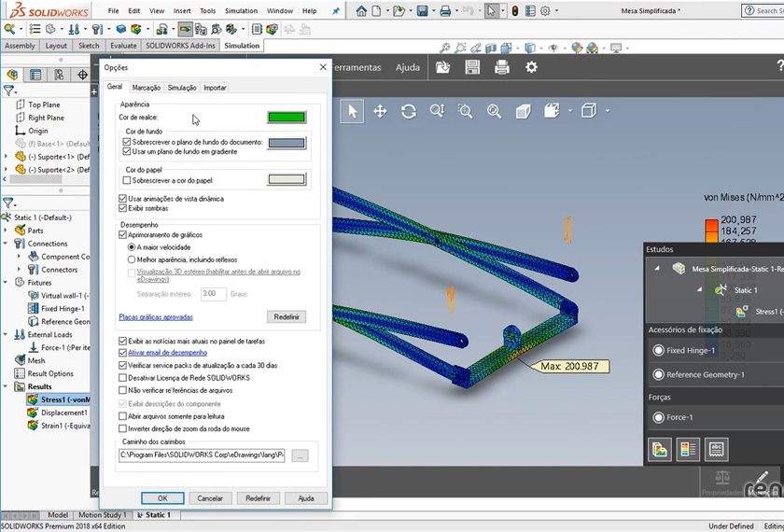Open 'Placas gráficas aprovadas' link
784x532 pixels.
point(156,317)
